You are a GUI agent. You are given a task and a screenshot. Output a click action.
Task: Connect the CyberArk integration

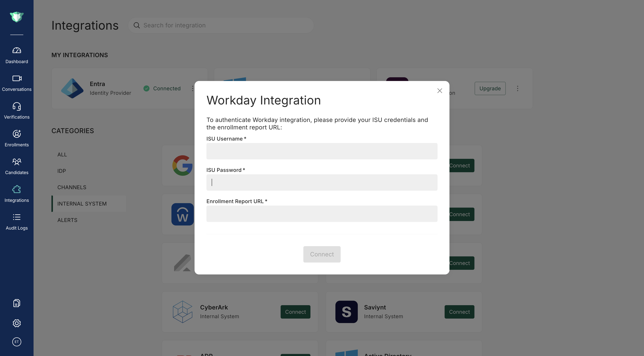click(x=295, y=312)
